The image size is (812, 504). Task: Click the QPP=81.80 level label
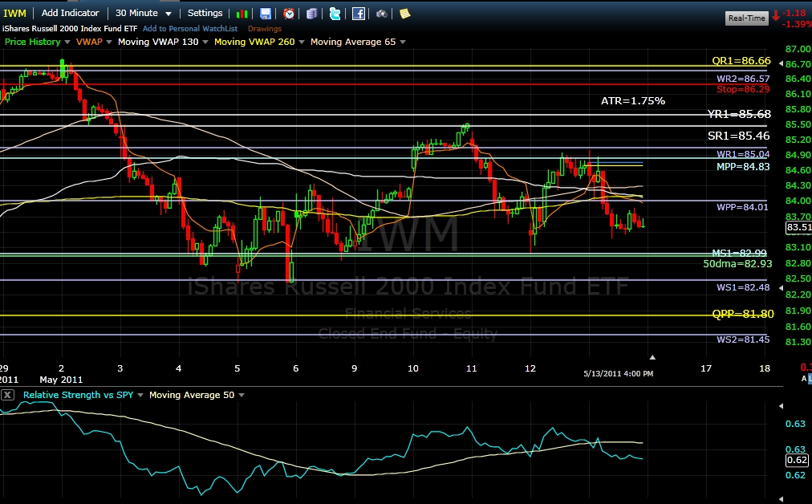click(743, 314)
